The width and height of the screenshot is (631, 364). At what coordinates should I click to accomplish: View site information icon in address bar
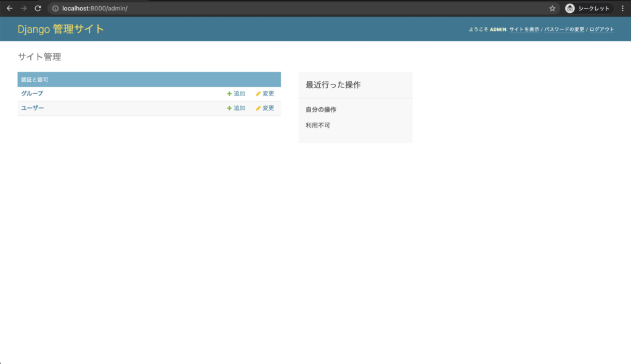(55, 9)
